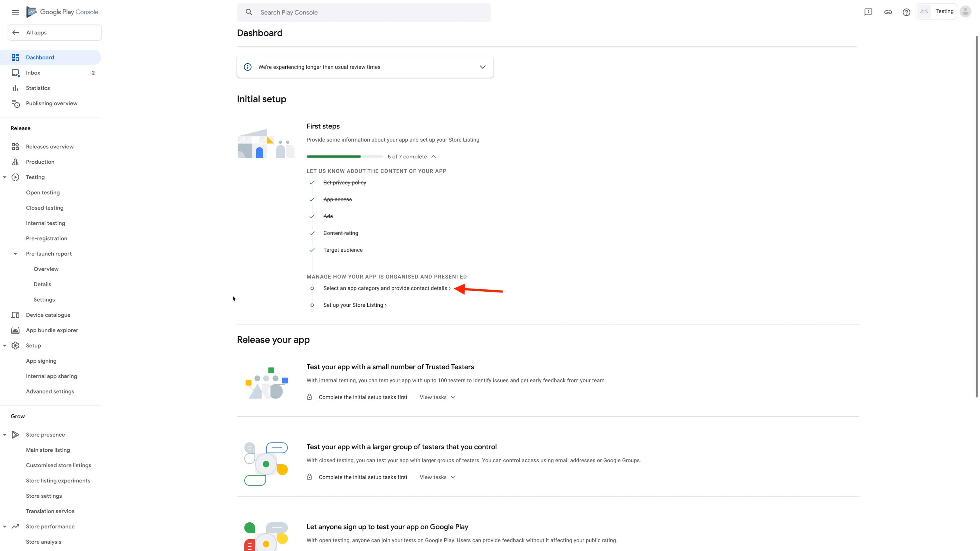Open the help question mark icon

coord(907,12)
